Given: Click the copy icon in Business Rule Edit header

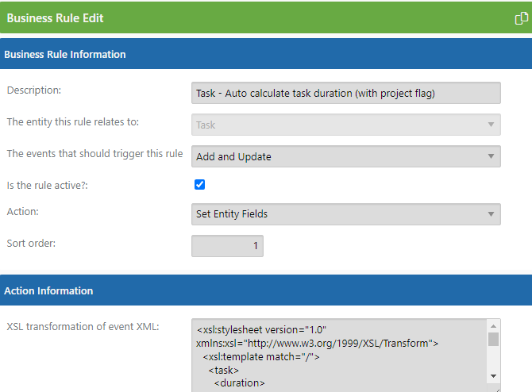Looking at the screenshot, I should pyautogui.click(x=521, y=18).
